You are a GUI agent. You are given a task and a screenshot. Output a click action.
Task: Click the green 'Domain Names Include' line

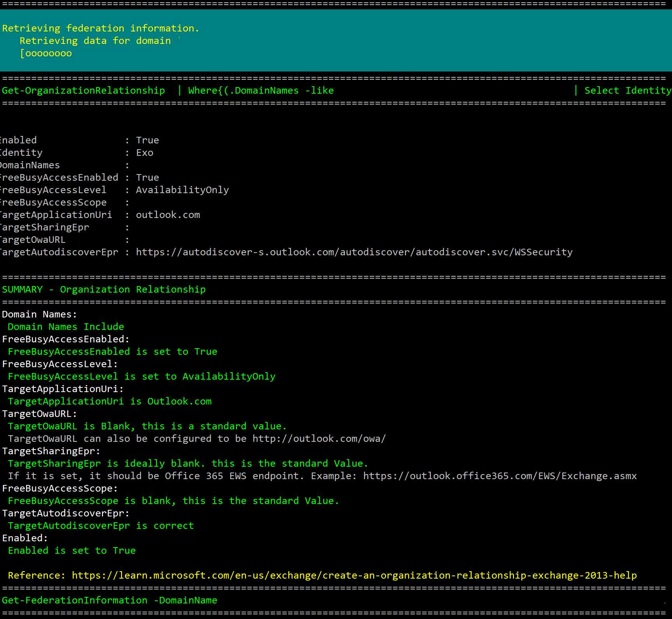tap(66, 327)
